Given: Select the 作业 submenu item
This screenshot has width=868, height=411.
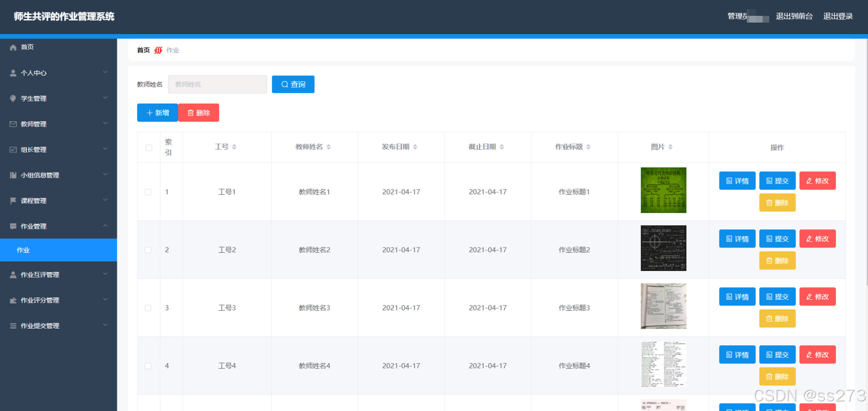Looking at the screenshot, I should coord(58,250).
